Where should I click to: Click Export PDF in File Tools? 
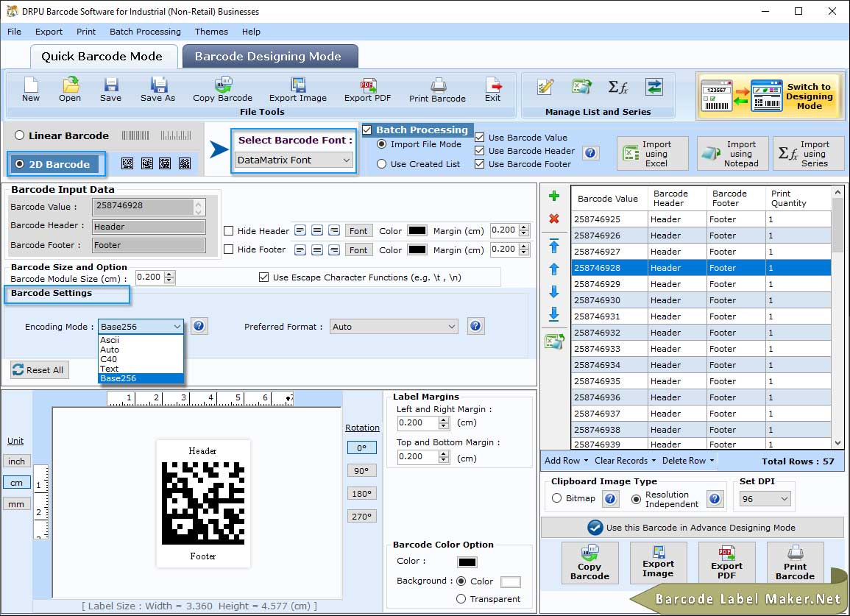[367, 90]
